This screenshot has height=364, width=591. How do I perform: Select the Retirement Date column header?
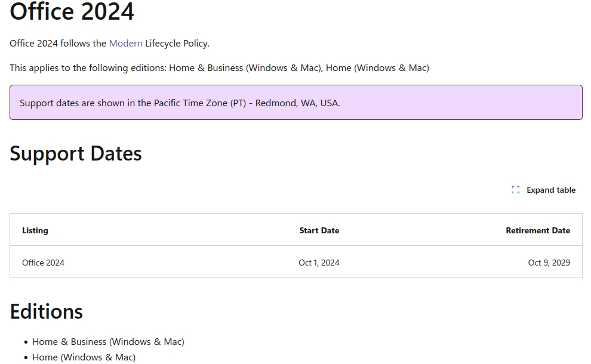pos(538,230)
